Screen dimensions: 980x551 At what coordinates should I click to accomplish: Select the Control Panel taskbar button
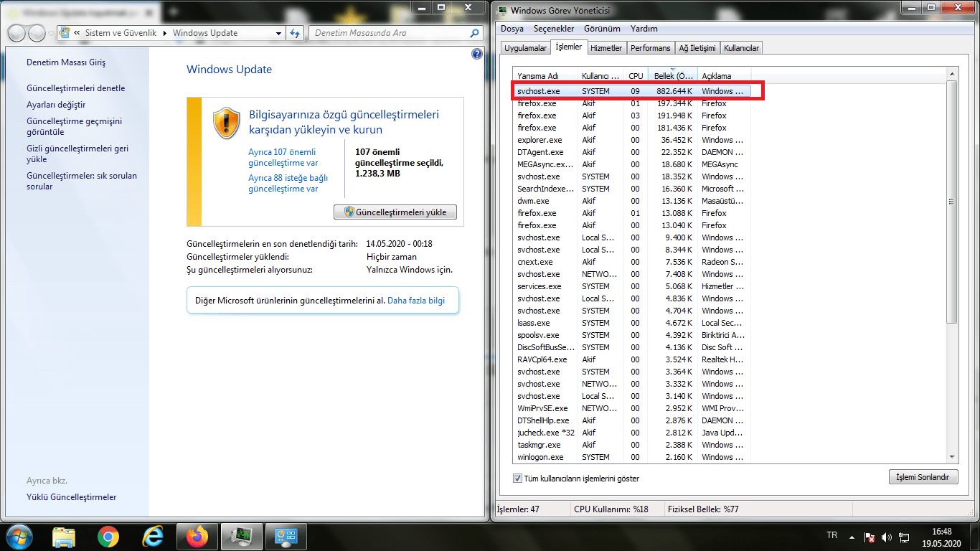(286, 537)
